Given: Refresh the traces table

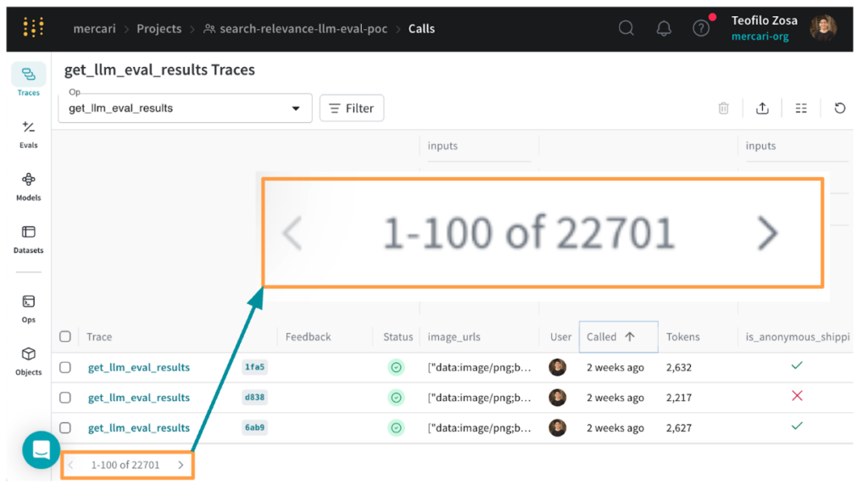Looking at the screenshot, I should 839,108.
